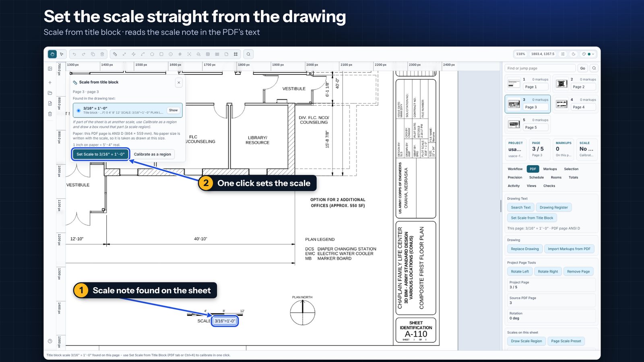This screenshot has height=362, width=644.
Task: Click the Search Text button
Action: (x=520, y=208)
